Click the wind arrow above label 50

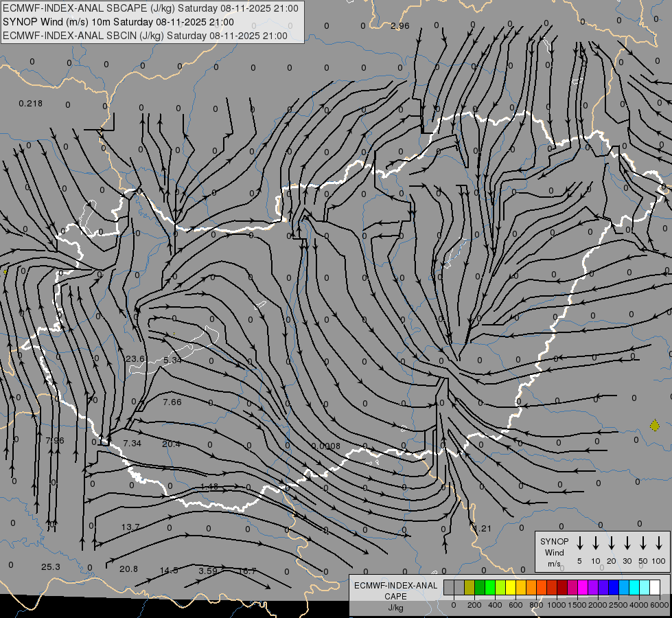click(643, 543)
